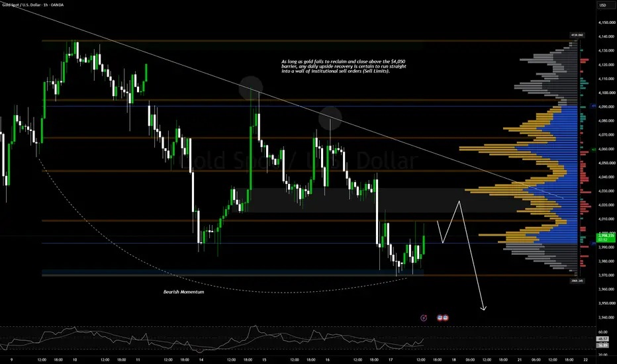
Task: Click the 4,050.000 price axis label
Action: pos(606,163)
